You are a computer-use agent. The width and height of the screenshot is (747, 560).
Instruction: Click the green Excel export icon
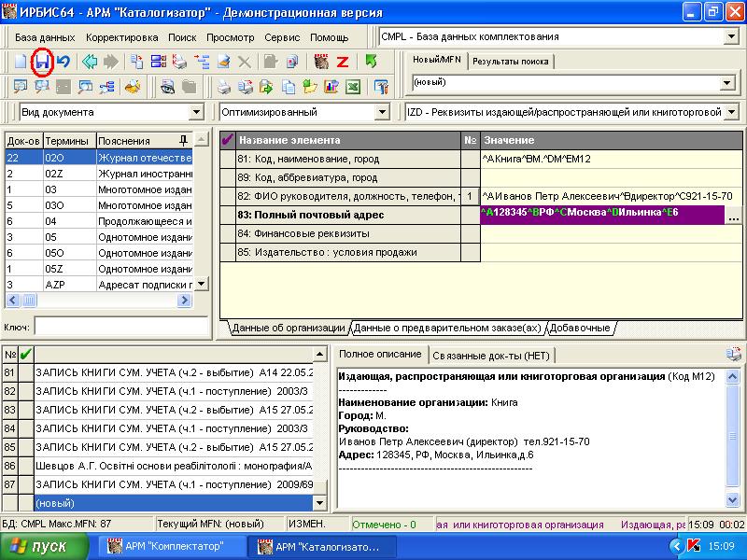353,87
